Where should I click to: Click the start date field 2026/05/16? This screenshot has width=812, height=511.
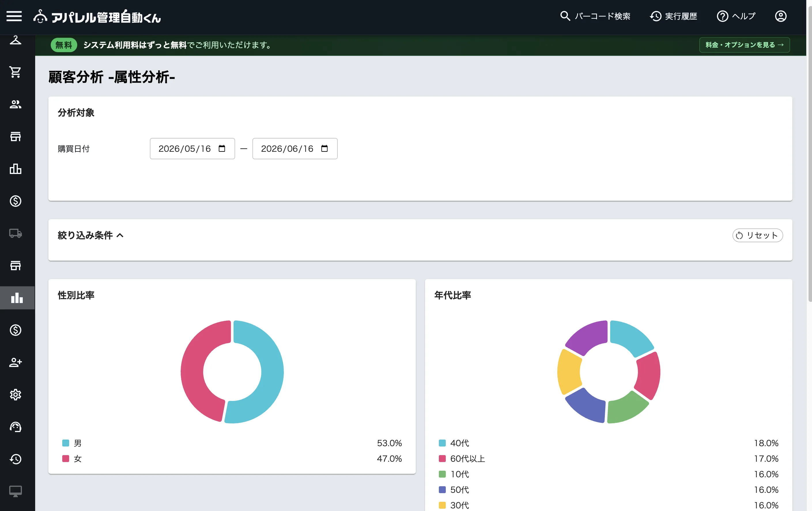pyautogui.click(x=192, y=148)
